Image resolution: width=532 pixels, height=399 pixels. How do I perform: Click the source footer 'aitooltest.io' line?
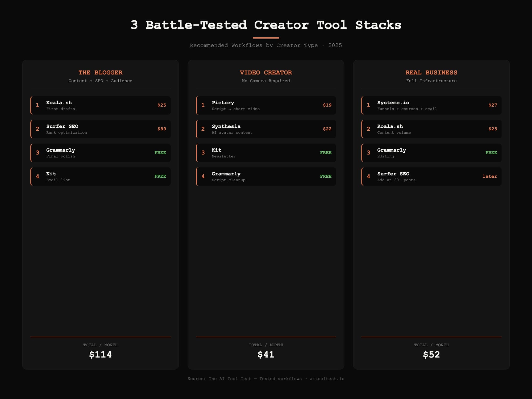point(266,379)
